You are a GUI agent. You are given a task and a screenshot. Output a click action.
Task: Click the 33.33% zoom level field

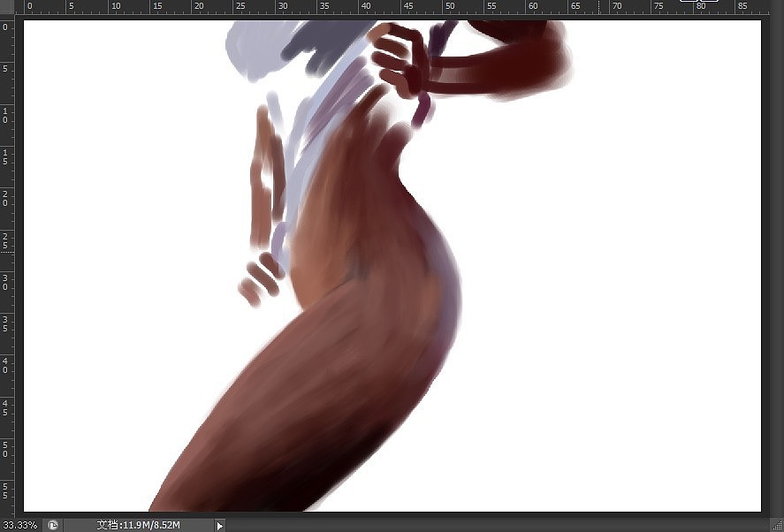click(19, 525)
